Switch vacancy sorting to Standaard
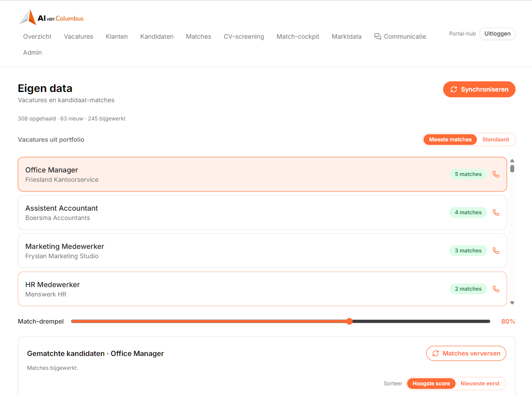This screenshot has width=532, height=396. pyautogui.click(x=496, y=140)
